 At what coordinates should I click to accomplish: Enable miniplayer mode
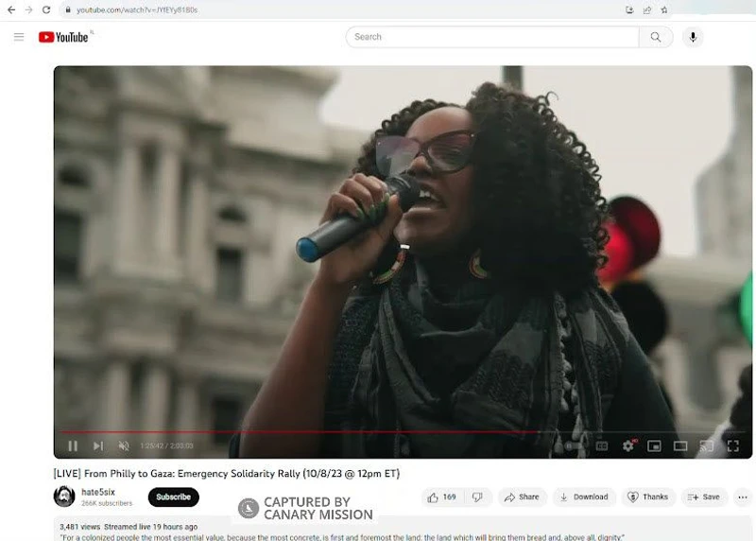pyautogui.click(x=654, y=445)
